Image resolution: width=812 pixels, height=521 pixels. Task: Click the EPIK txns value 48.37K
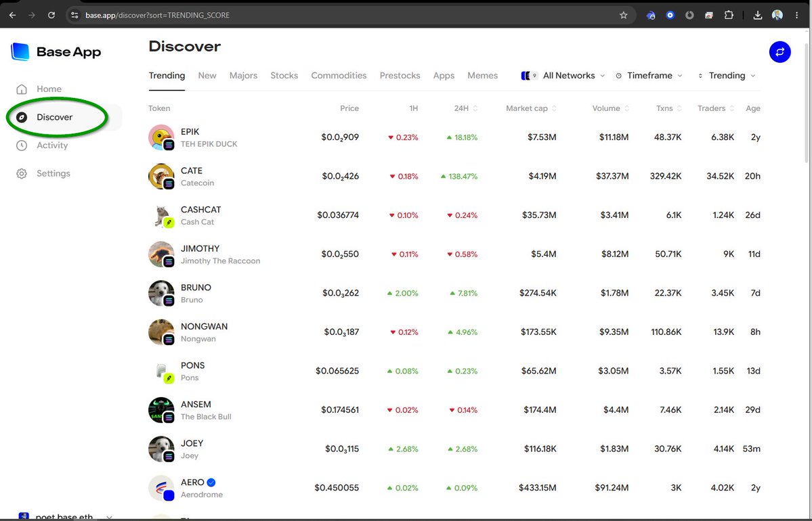point(668,137)
